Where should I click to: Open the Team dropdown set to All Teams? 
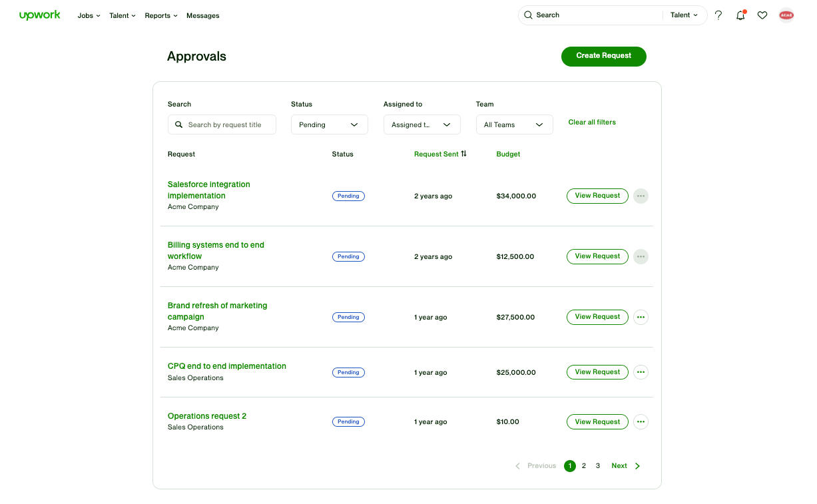pyautogui.click(x=514, y=124)
